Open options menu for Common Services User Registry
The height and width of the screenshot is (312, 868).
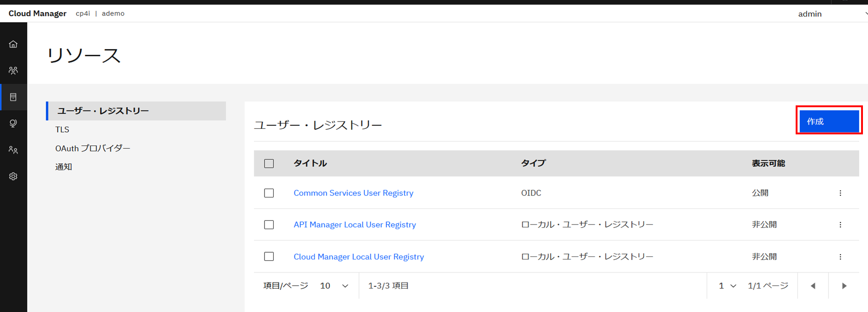(840, 193)
